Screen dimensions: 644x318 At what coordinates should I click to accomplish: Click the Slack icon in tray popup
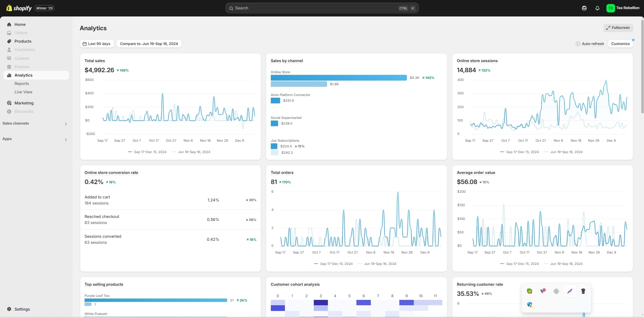click(556, 291)
